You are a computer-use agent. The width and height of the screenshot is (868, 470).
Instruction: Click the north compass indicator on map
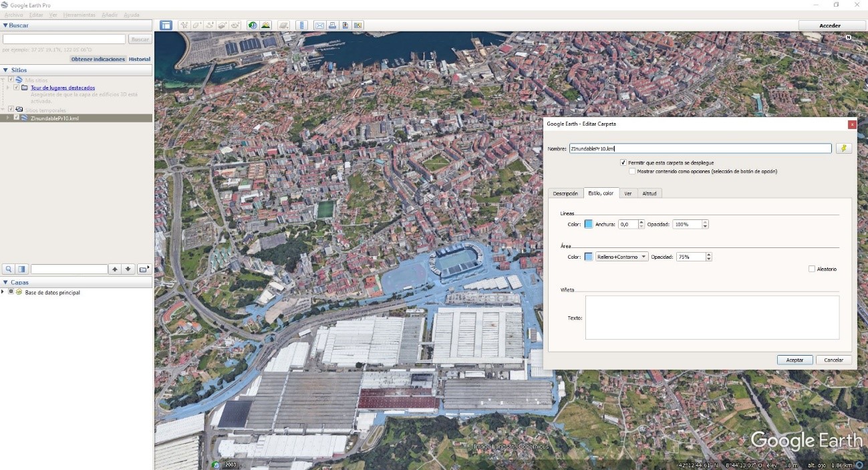click(x=849, y=37)
